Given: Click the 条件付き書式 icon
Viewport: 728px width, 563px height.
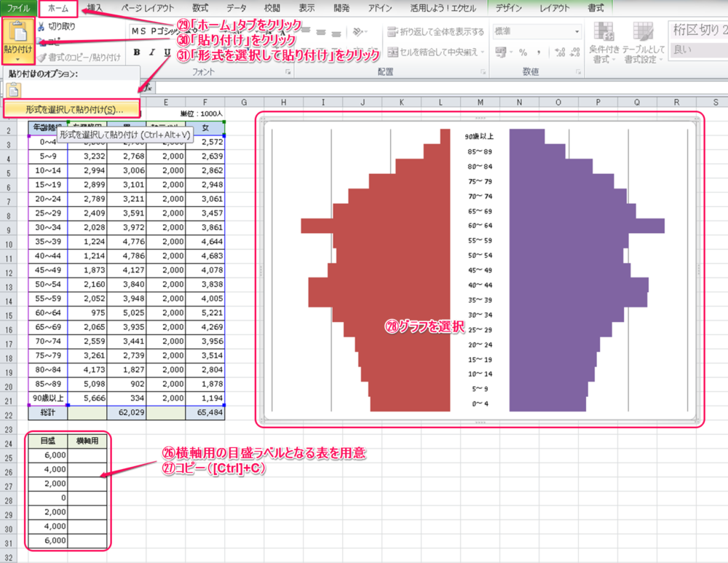Looking at the screenshot, I should point(603,33).
